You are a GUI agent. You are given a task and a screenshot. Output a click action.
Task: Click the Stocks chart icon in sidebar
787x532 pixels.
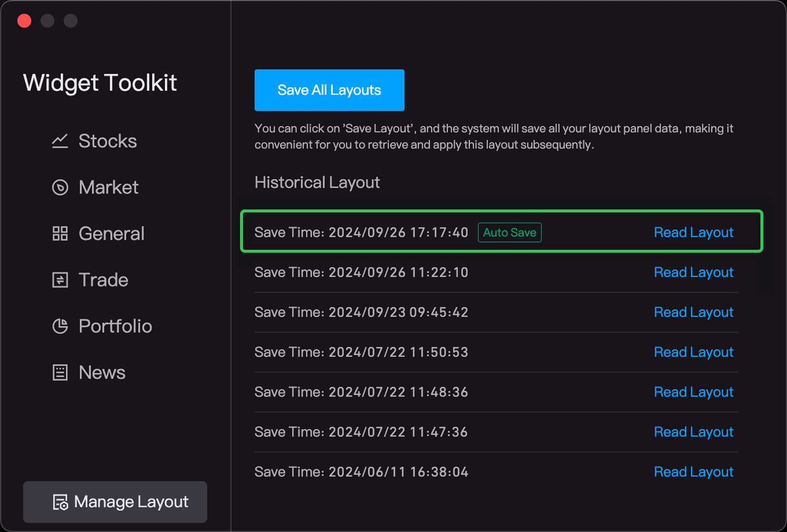point(60,141)
